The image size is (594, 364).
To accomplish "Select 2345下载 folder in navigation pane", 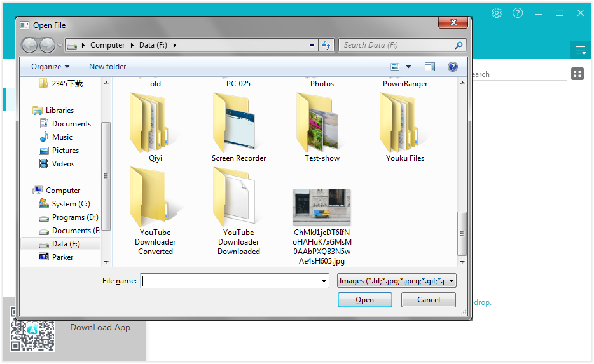I will [61, 84].
